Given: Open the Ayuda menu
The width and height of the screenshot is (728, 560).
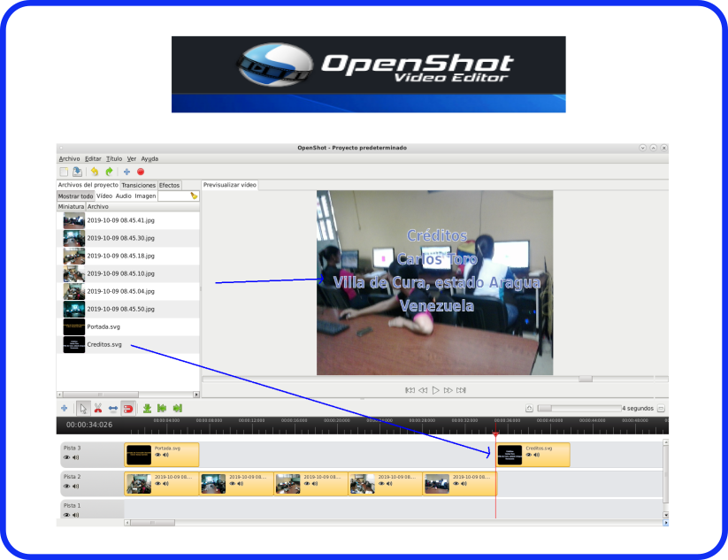Looking at the screenshot, I should pyautogui.click(x=149, y=159).
